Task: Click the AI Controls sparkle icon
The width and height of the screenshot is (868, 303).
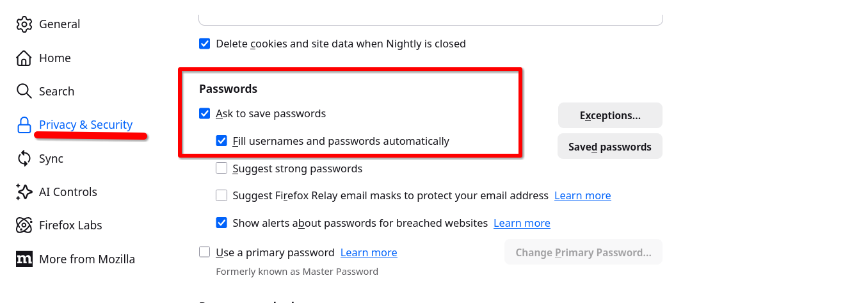Action: point(24,192)
